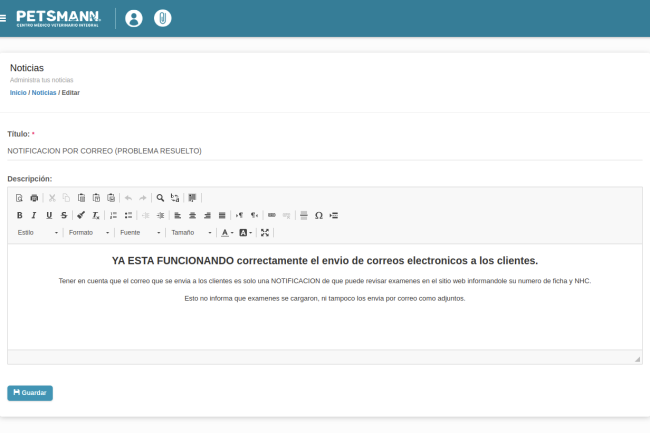
Task: Toggle underline formatting in editor
Action: 49,215
